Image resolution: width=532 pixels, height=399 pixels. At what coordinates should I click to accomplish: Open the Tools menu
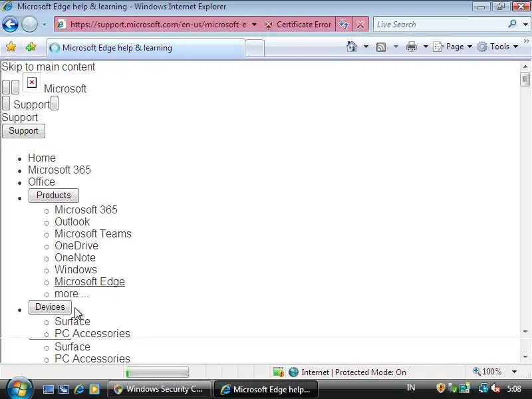[x=497, y=47]
